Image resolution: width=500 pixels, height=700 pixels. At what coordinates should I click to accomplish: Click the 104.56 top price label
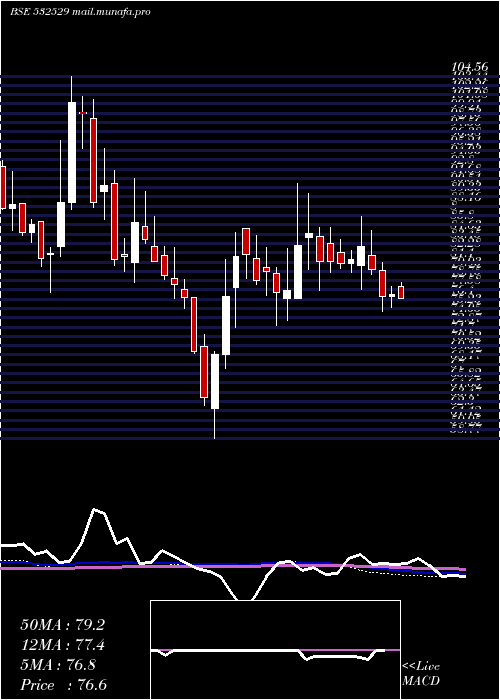coord(470,67)
